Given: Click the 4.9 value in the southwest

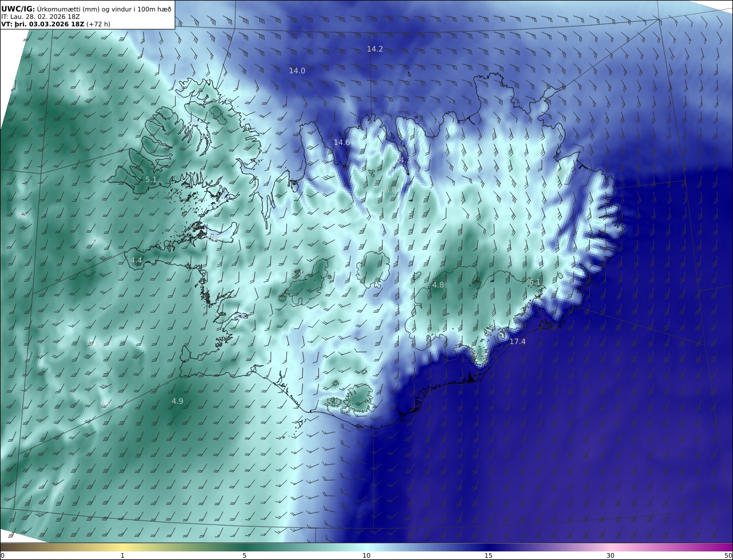Looking at the screenshot, I should pyautogui.click(x=177, y=401).
